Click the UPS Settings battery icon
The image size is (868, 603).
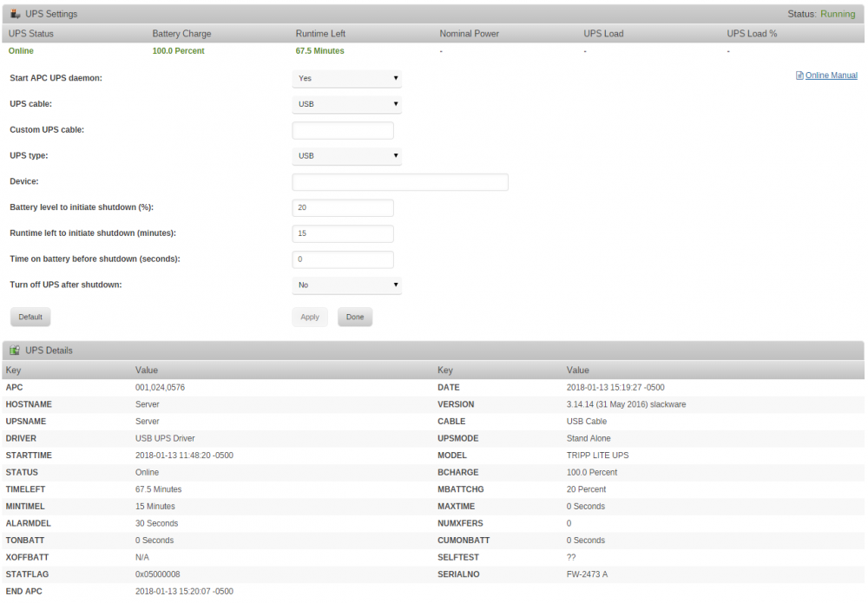(x=15, y=14)
